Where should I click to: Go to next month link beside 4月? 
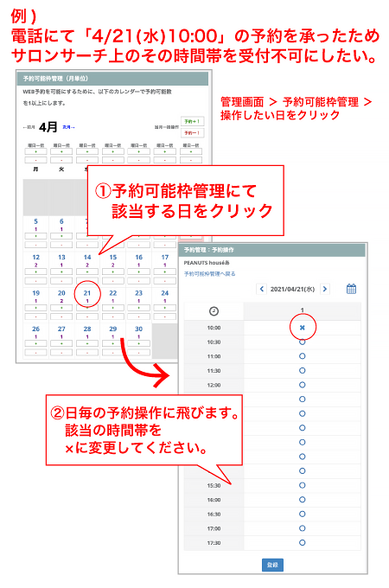68,127
